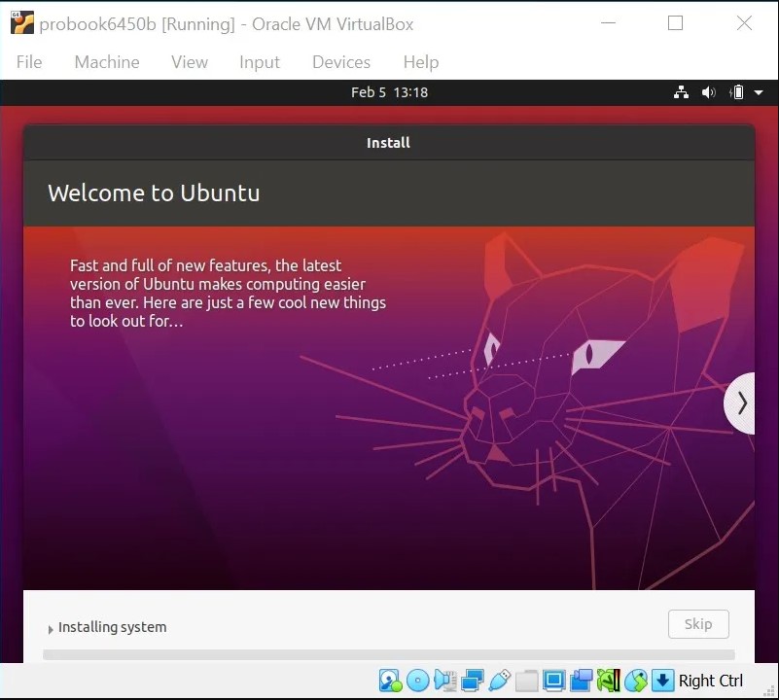Toggle sound with the Ubuntu panel speaker icon
Viewport: 779px width, 700px height.
click(709, 92)
